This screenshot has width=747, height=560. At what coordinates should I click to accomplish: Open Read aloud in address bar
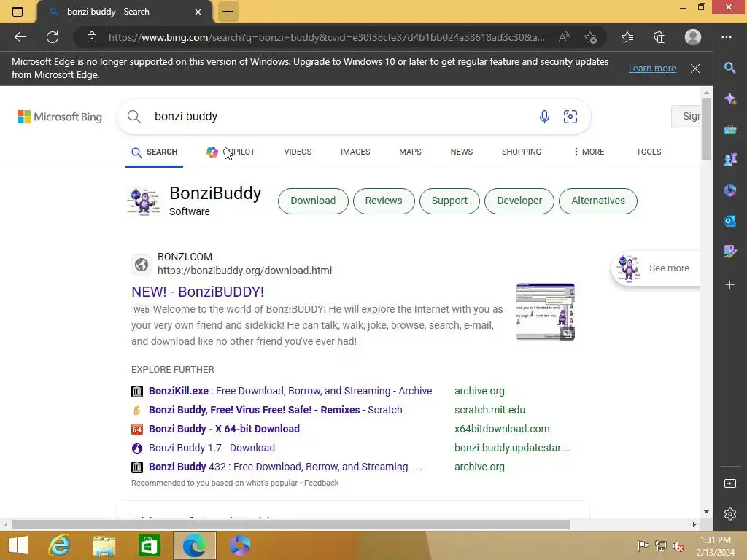pos(564,37)
